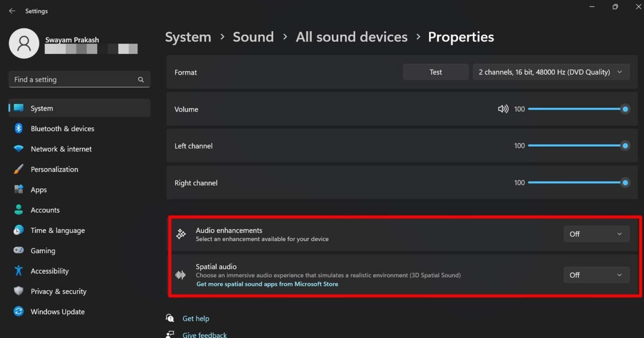Screen dimensions: 644x338
Task: Toggle Audio enhancements from Off
Action: (x=596, y=234)
